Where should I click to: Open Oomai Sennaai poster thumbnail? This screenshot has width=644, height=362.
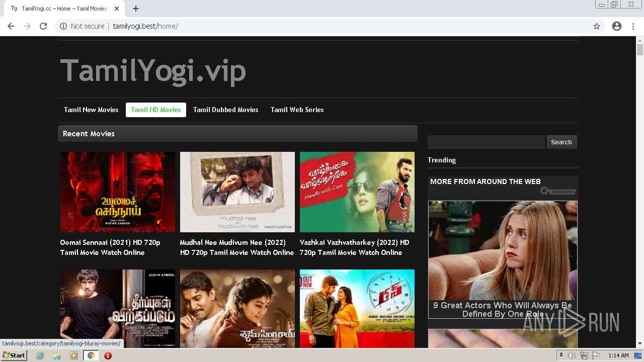click(118, 192)
